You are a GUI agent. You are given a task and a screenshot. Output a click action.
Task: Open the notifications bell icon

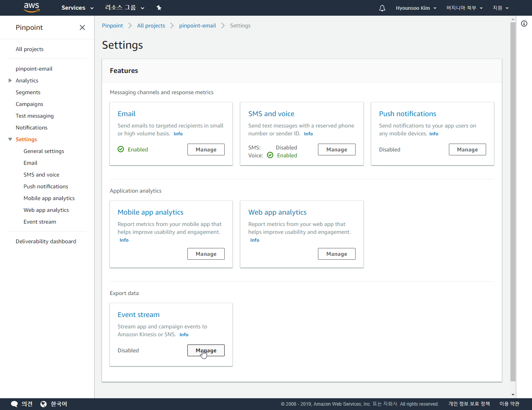(382, 8)
